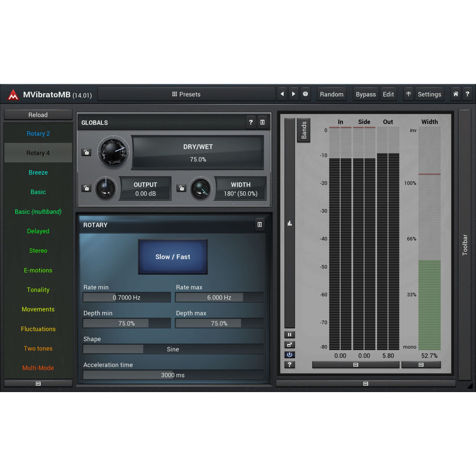Expand the In/Side/Out meters collapse bar

[356, 365]
